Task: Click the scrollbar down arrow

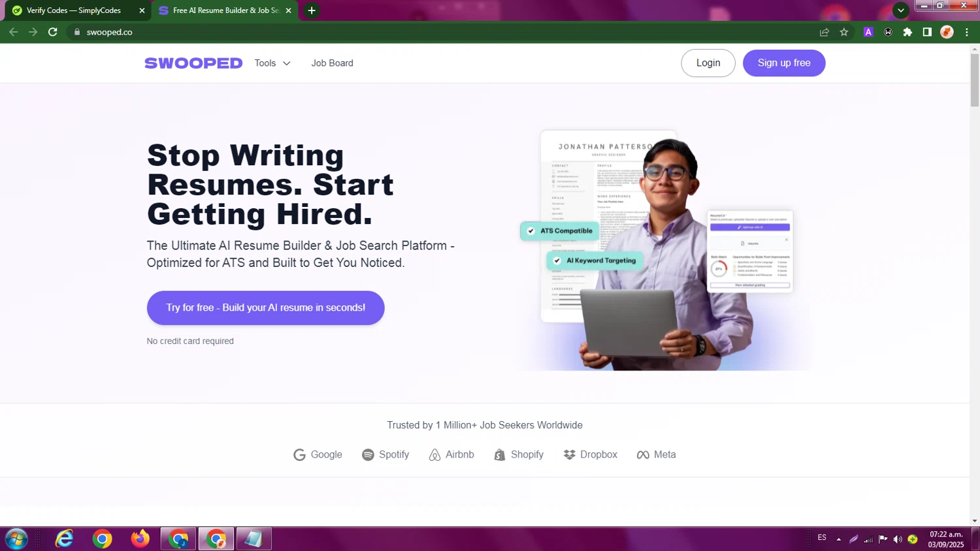Action: (975, 521)
